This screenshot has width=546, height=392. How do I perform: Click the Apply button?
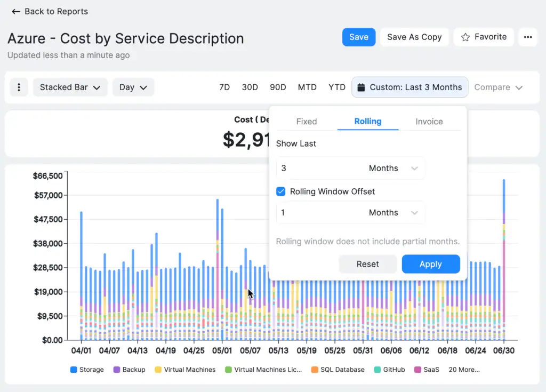point(431,264)
